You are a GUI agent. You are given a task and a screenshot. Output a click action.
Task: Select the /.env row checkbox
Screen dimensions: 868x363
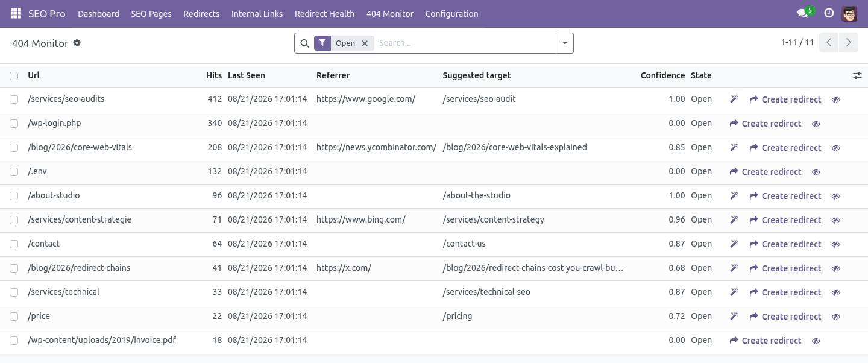pyautogui.click(x=14, y=172)
